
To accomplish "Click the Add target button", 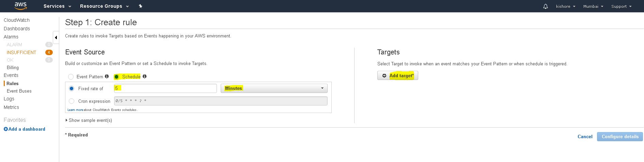I will 397,76.
